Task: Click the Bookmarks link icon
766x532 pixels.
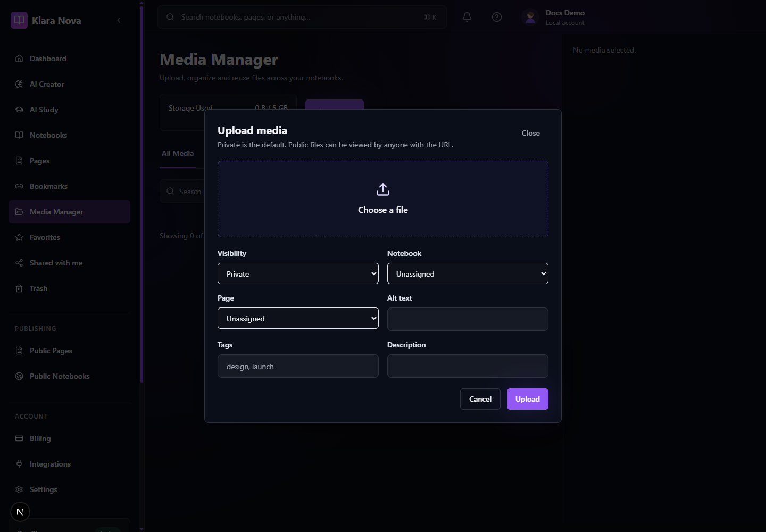Action: point(19,186)
